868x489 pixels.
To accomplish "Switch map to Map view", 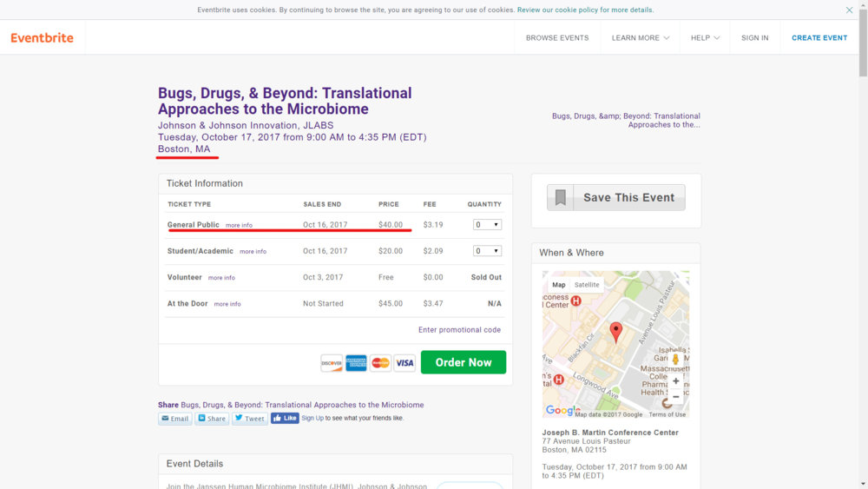I will coord(559,285).
